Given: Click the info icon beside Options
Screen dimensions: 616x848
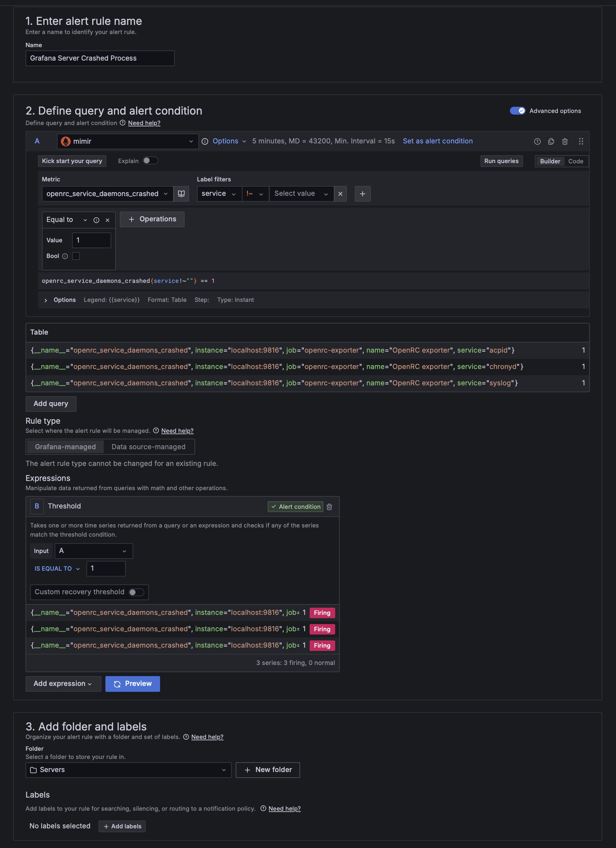Looking at the screenshot, I should click(x=205, y=141).
